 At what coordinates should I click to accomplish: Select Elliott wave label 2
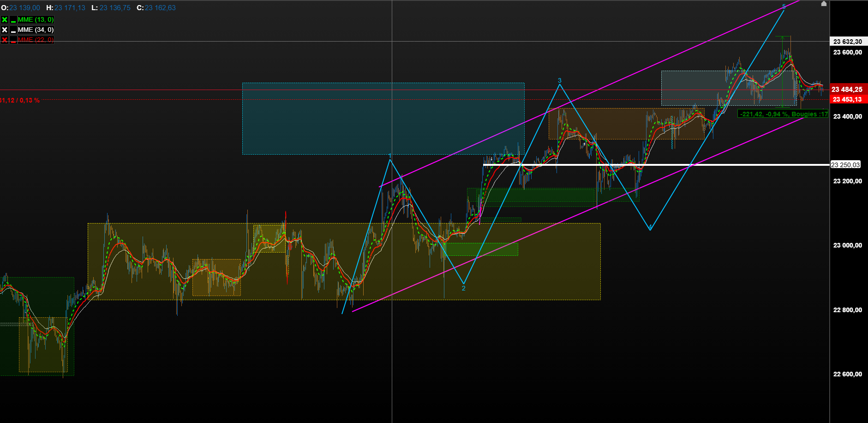tap(464, 288)
